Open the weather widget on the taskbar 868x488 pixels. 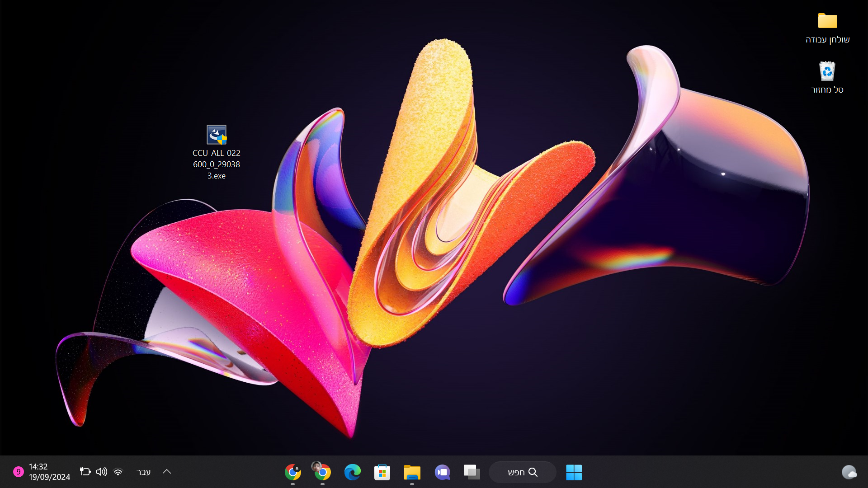point(849,472)
